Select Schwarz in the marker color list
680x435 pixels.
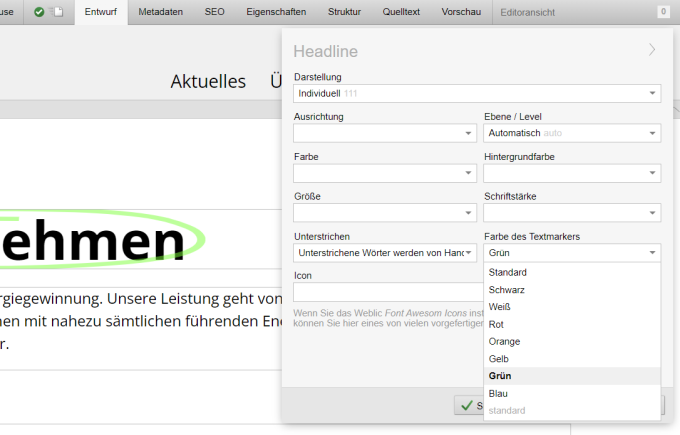tap(572, 290)
